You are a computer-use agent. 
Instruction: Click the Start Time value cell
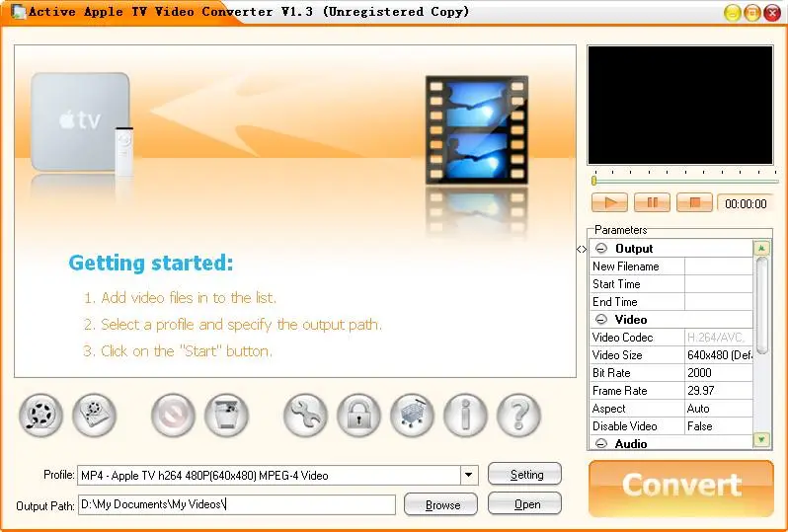719,284
